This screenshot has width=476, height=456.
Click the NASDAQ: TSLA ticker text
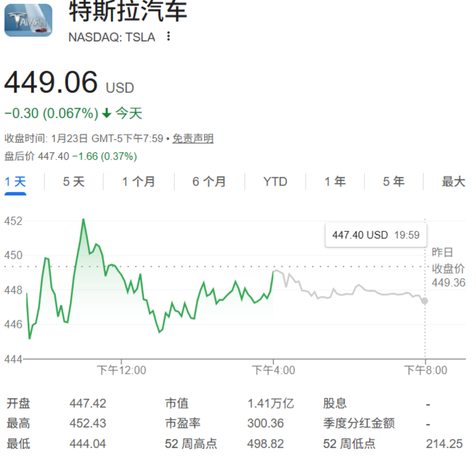pyautogui.click(x=112, y=37)
